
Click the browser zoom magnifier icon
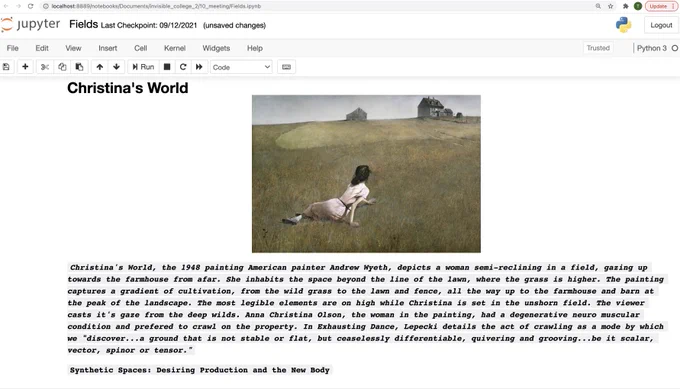(x=598, y=6)
